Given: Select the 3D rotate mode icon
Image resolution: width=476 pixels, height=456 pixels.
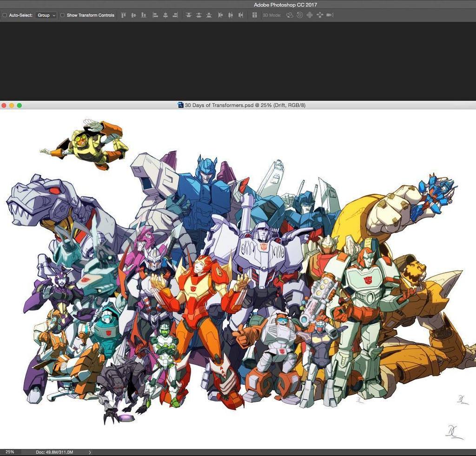Looking at the screenshot, I should coord(290,15).
